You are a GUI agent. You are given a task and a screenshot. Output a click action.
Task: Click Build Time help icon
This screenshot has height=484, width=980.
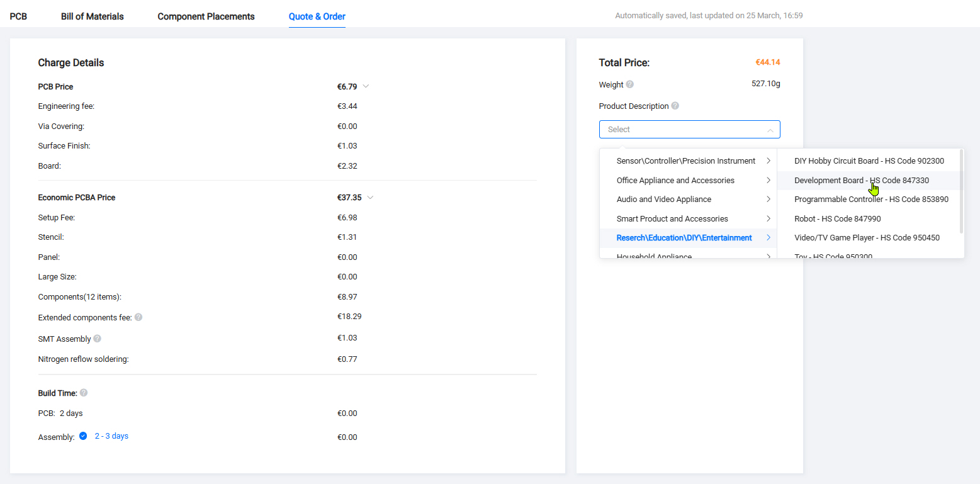(x=84, y=393)
